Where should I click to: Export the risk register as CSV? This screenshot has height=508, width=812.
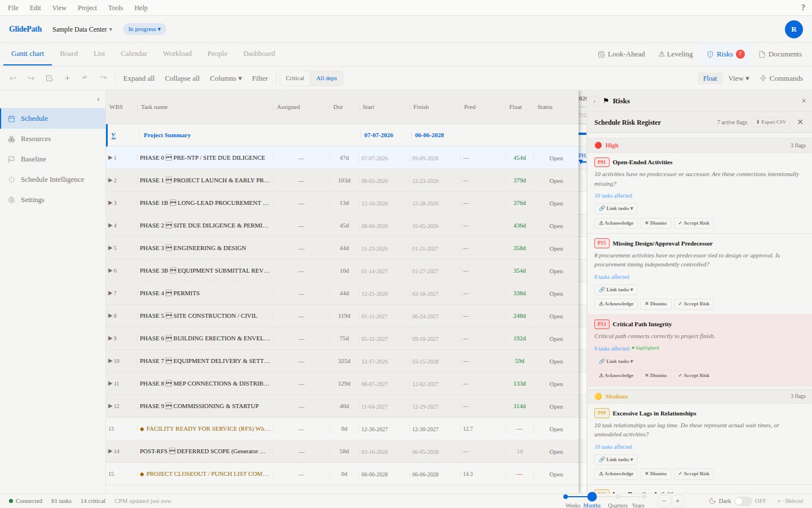point(771,122)
